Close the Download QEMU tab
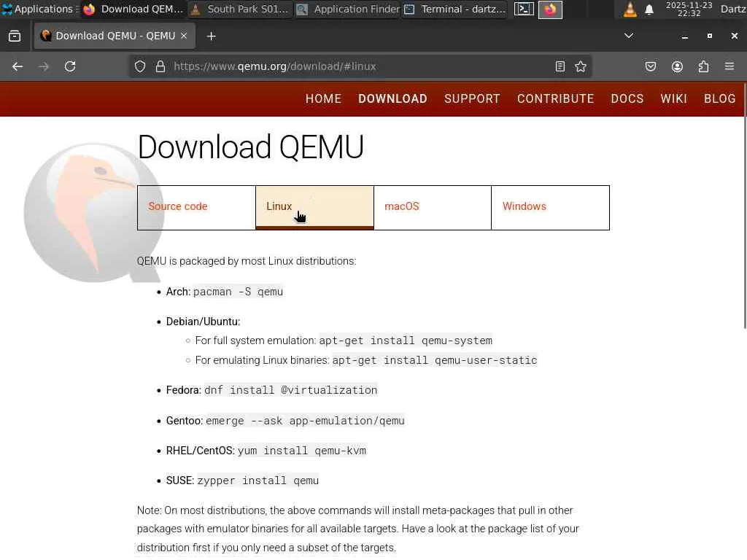The height and width of the screenshot is (560, 747). 184,36
